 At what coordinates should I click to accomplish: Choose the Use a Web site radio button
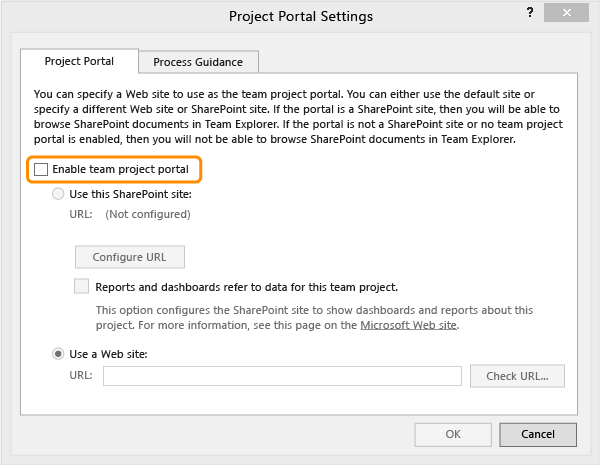60,353
